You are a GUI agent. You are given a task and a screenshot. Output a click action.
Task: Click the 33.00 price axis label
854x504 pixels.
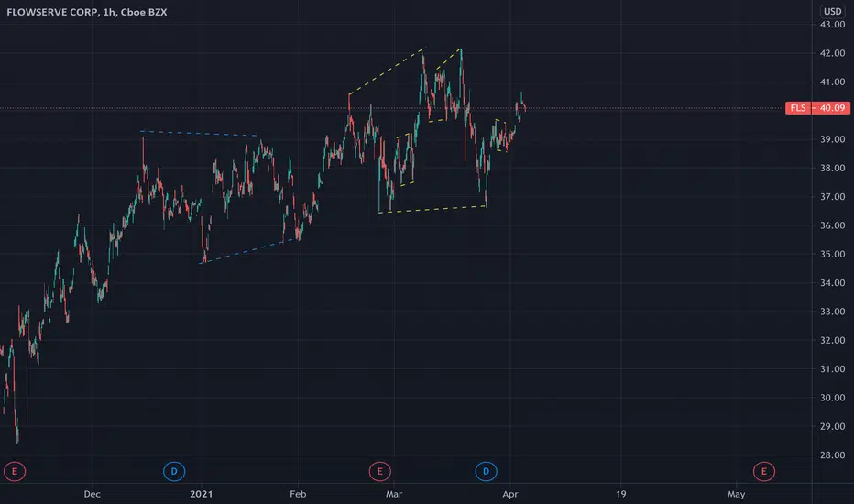[832, 312]
